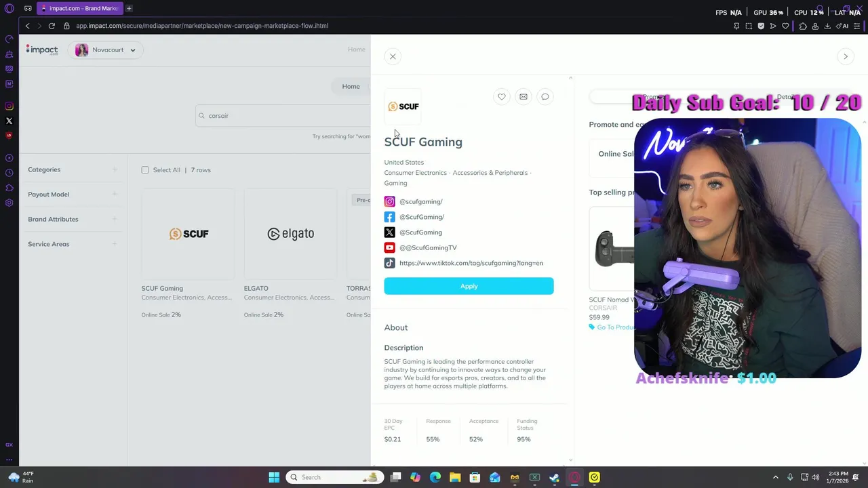Open SCUF Facebook @ScufGaming/ link
This screenshot has height=488, width=868.
click(422, 217)
